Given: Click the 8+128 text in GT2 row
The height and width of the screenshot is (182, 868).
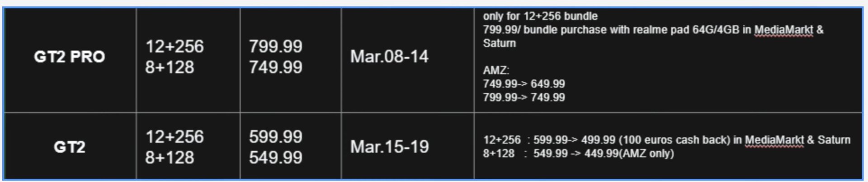Looking at the screenshot, I should pyautogui.click(x=170, y=158).
